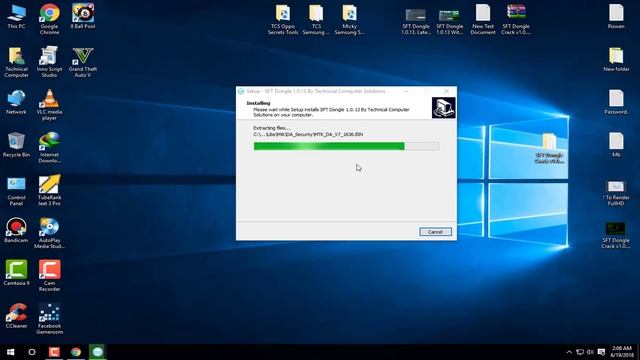Open New folder on desktop
Screen dimensions: 640x360
pos(616,60)
